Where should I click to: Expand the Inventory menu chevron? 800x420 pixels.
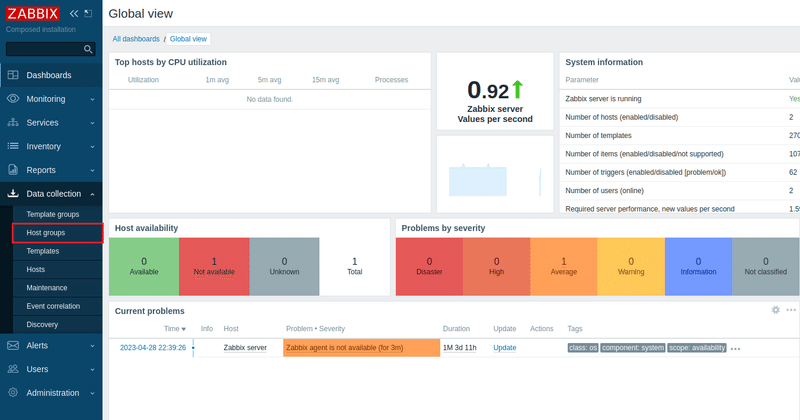point(92,147)
